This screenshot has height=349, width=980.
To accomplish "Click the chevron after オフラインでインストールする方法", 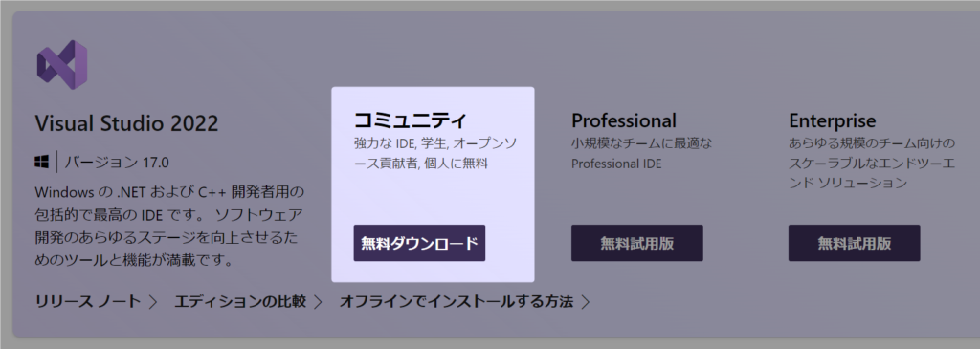I will (x=585, y=303).
